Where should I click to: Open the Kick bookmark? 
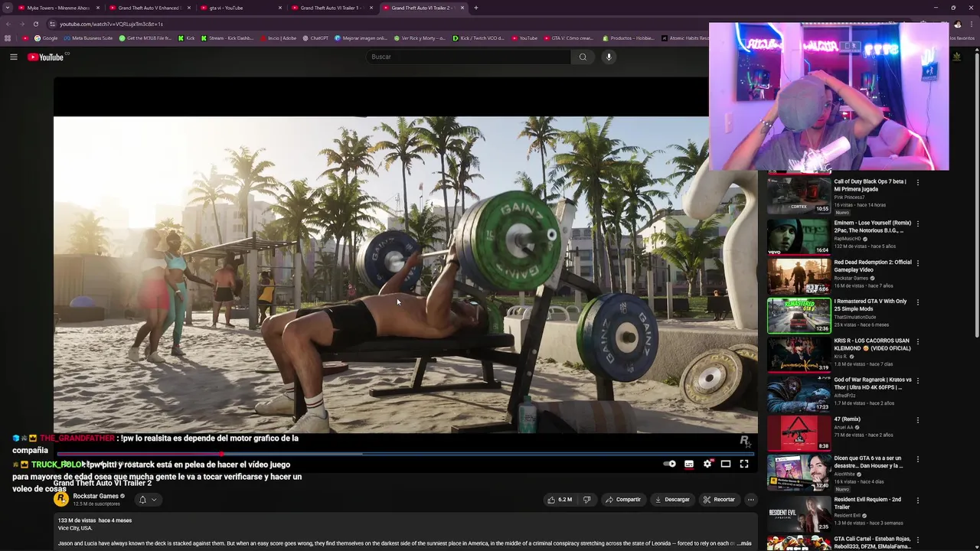(x=187, y=38)
